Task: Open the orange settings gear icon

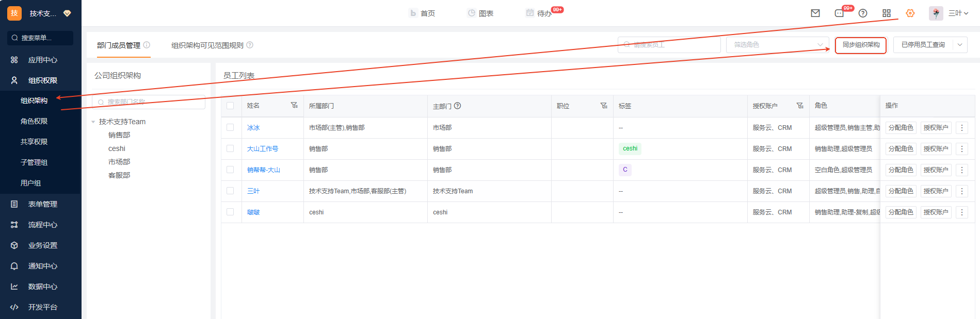Action: (x=910, y=13)
